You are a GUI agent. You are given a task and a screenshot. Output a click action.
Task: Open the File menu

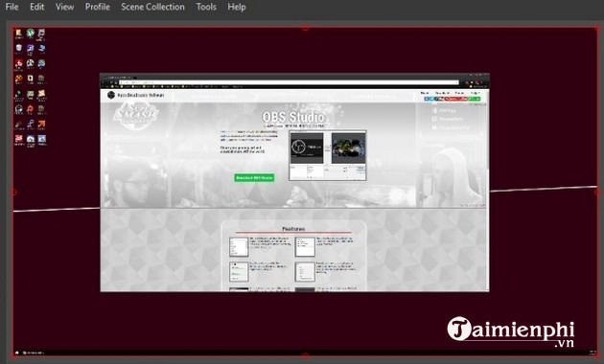pyautogui.click(x=12, y=7)
